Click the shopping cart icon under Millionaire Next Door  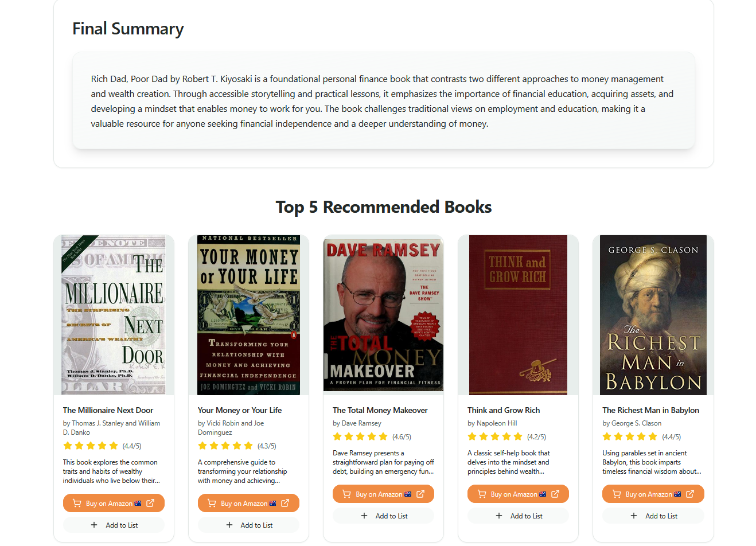tap(77, 504)
